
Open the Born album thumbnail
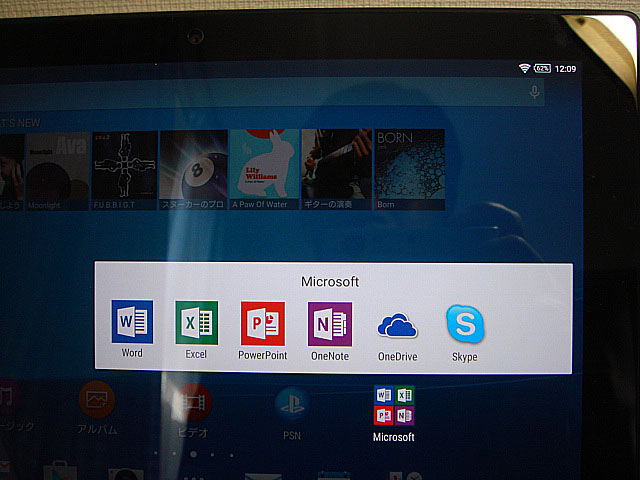click(x=409, y=169)
